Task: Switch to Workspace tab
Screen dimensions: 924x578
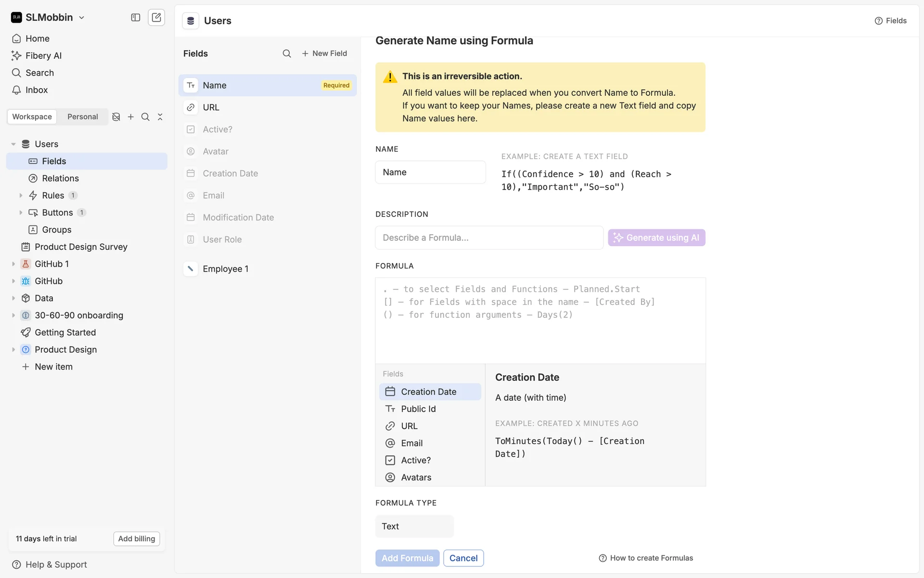Action: tap(32, 117)
